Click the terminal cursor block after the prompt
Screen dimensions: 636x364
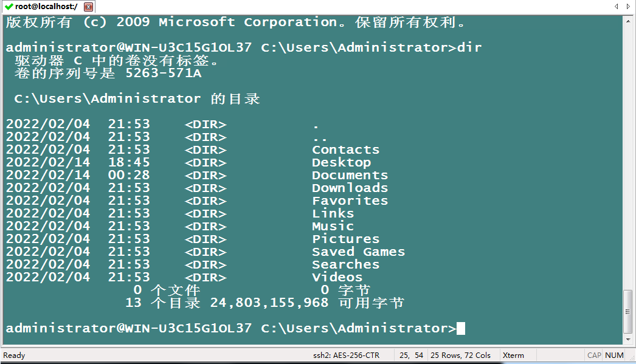point(460,328)
